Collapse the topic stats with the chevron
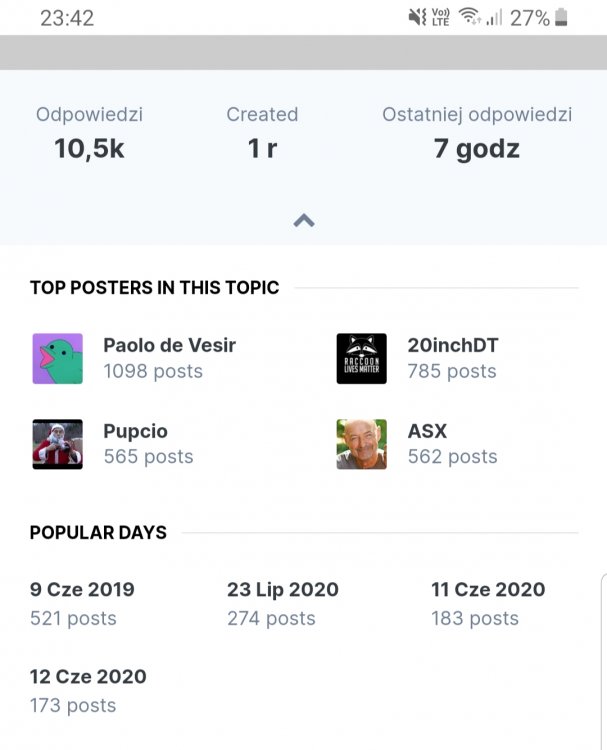This screenshot has width=607, height=750. [304, 221]
